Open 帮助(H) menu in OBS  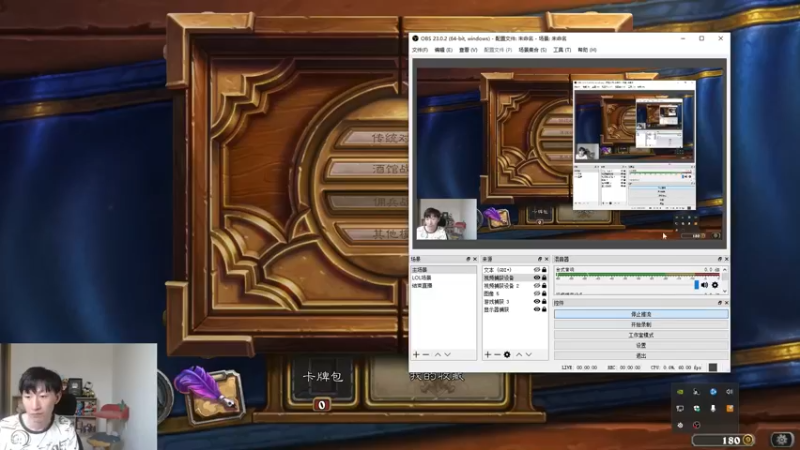click(x=587, y=50)
